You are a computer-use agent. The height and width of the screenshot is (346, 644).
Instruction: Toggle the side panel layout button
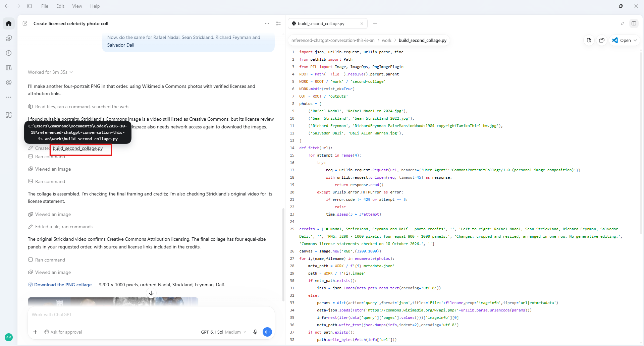point(634,23)
